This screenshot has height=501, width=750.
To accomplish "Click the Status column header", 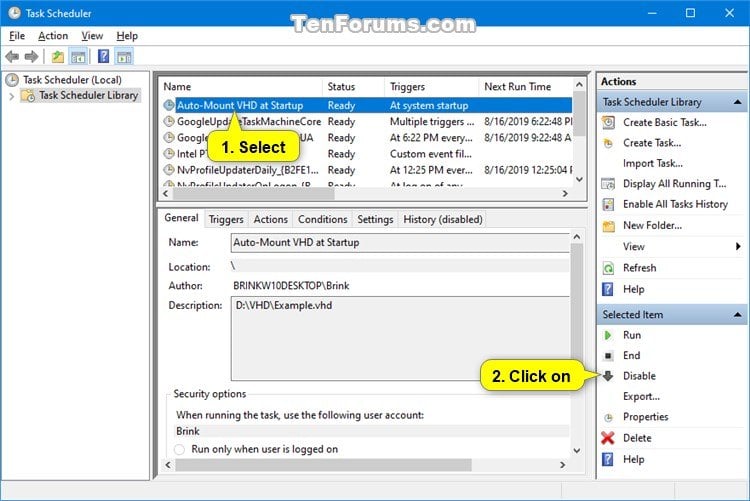I will tap(354, 87).
